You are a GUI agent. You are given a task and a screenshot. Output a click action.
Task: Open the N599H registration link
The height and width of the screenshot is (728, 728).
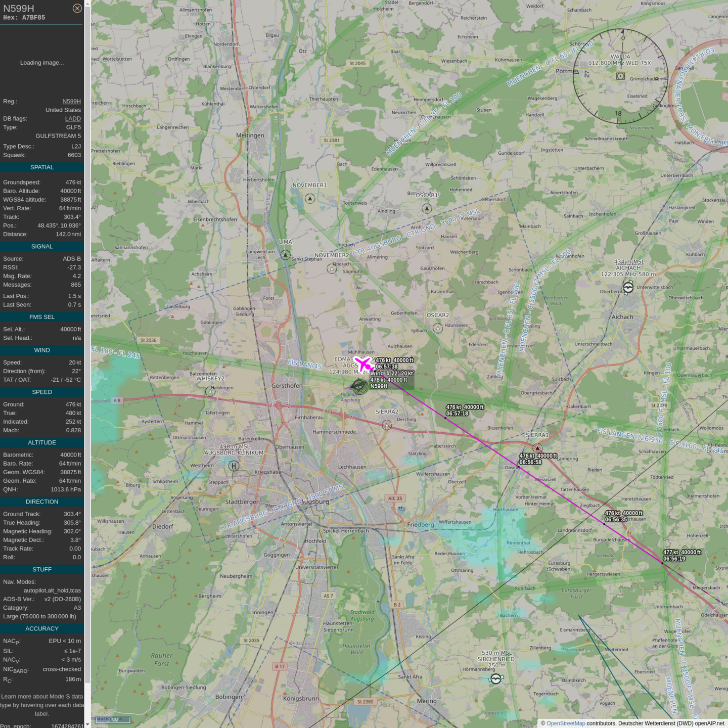coord(71,102)
